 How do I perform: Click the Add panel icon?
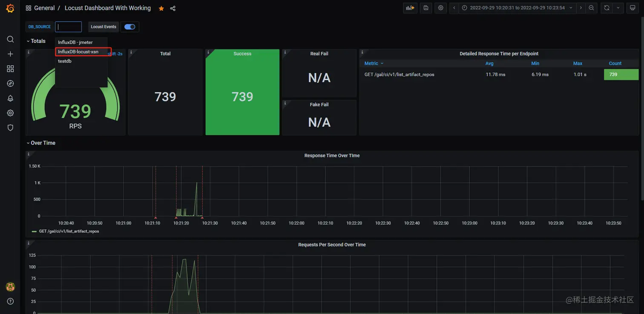click(410, 8)
